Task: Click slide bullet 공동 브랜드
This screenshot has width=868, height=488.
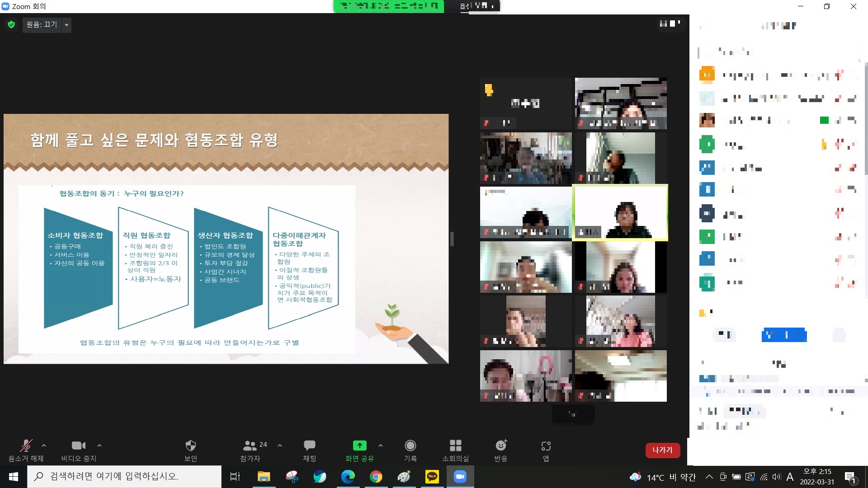Action: (x=222, y=280)
